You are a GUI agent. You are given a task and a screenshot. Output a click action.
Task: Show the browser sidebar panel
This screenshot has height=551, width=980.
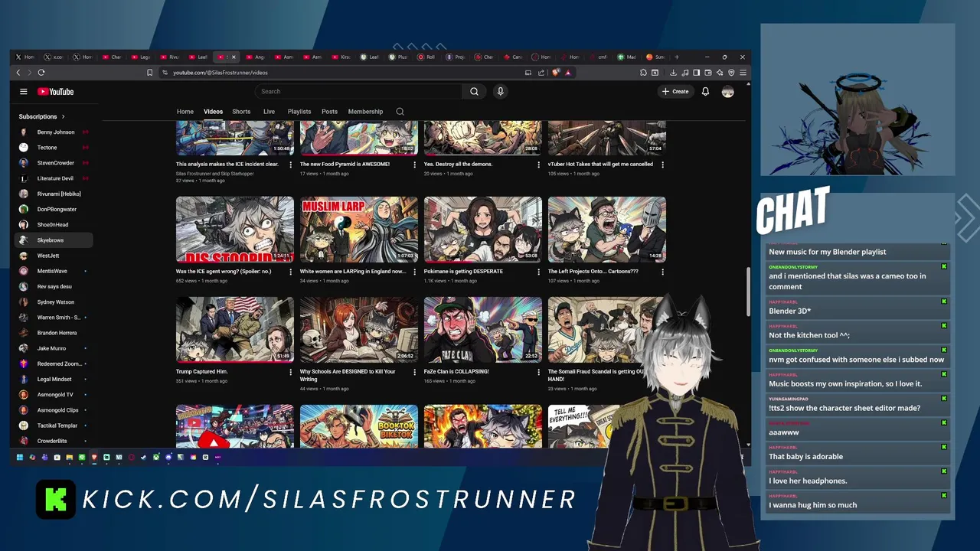(696, 73)
